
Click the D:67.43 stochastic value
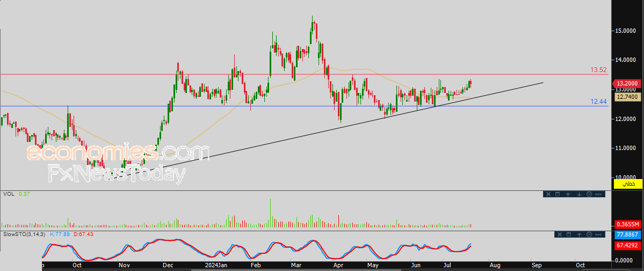click(x=83, y=234)
